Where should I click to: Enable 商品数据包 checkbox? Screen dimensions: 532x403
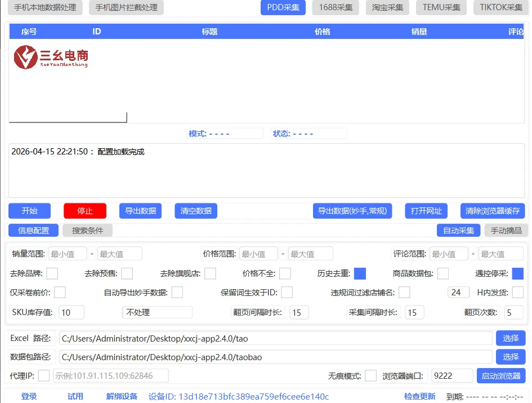[x=442, y=273]
